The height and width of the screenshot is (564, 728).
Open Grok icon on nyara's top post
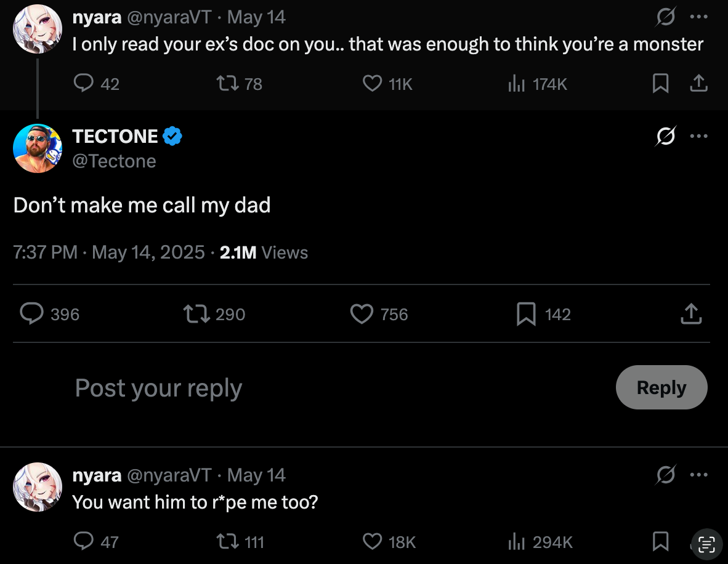tap(666, 17)
